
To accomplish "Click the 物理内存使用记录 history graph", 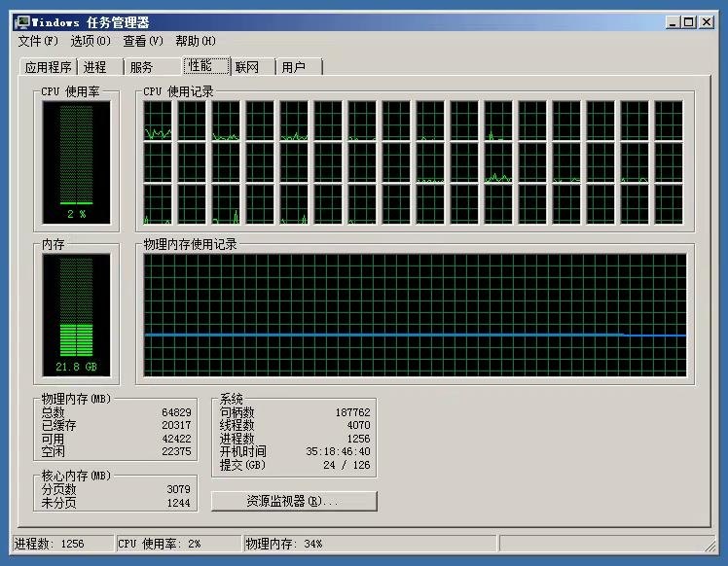I will pyautogui.click(x=415, y=314).
